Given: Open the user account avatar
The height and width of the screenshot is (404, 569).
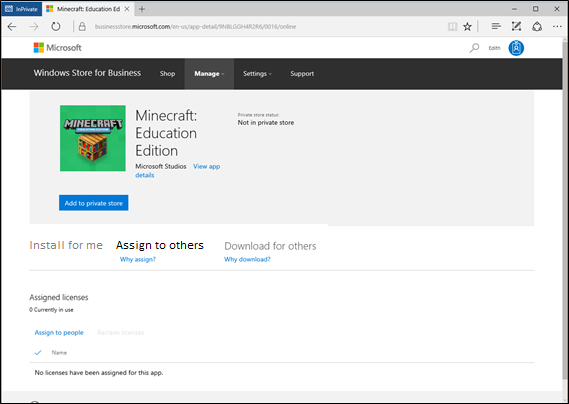Looking at the screenshot, I should (x=516, y=48).
